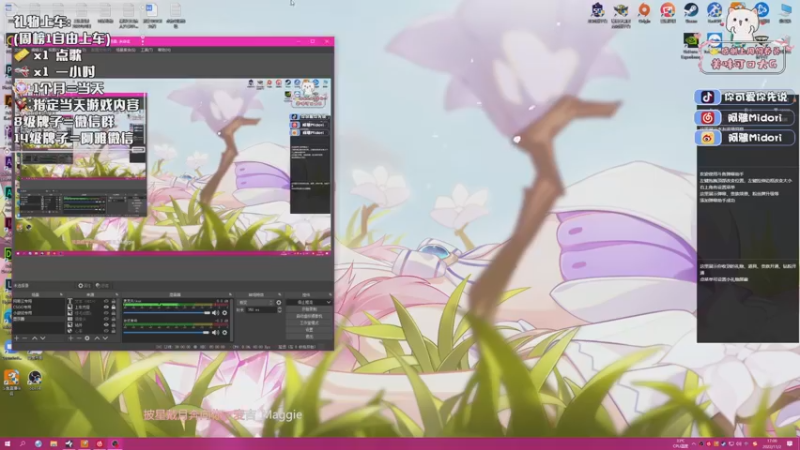The width and height of the screenshot is (800, 450).
Task: Open the Windows Start menu
Action: click(7, 444)
